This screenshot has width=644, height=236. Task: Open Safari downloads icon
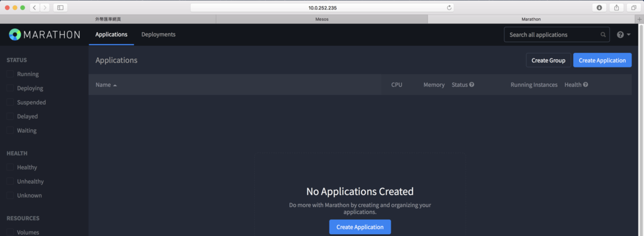(x=599, y=8)
